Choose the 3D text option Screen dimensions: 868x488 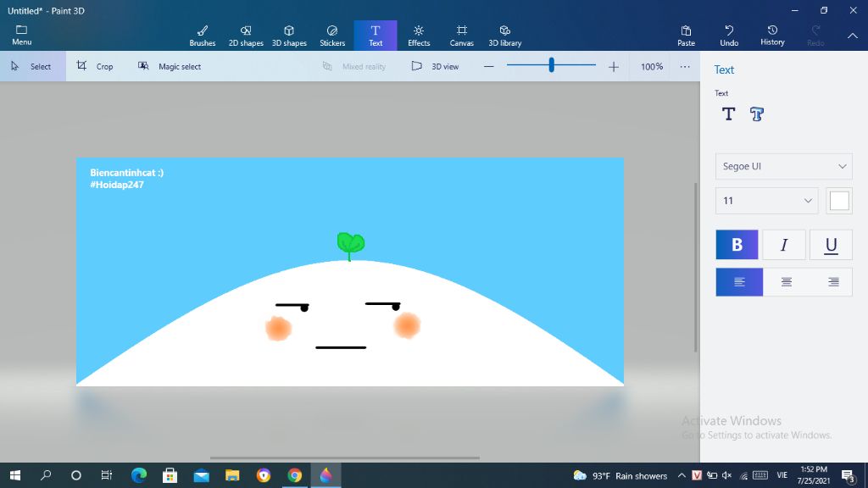click(757, 114)
